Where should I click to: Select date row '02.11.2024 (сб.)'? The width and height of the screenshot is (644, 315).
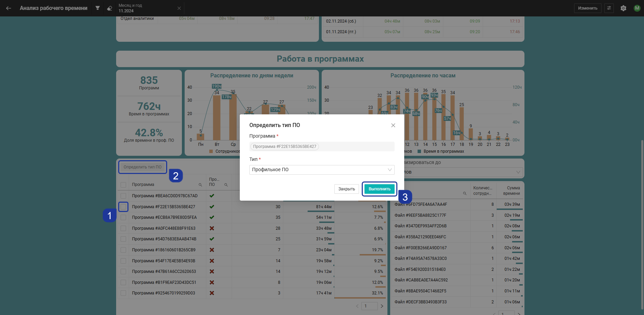(423, 21)
